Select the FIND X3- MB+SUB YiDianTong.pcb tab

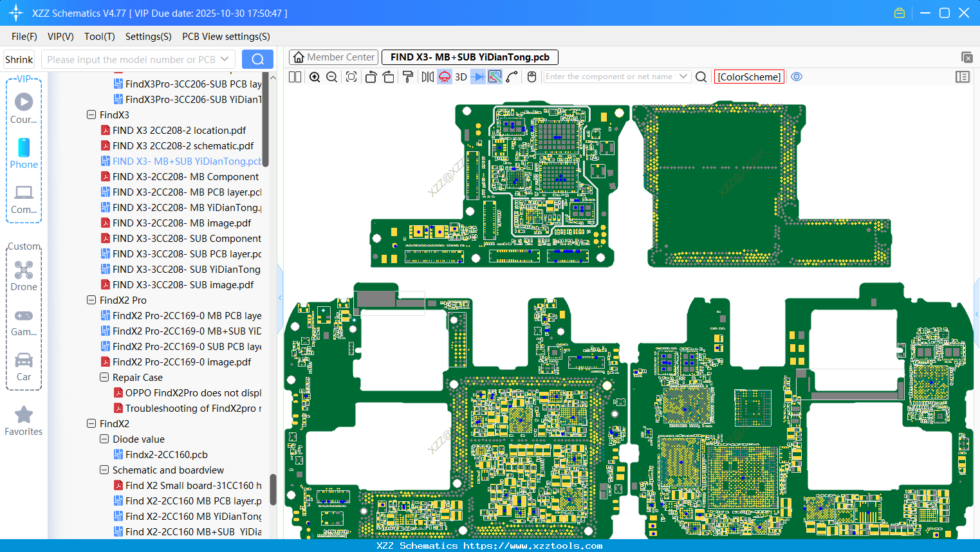[470, 57]
